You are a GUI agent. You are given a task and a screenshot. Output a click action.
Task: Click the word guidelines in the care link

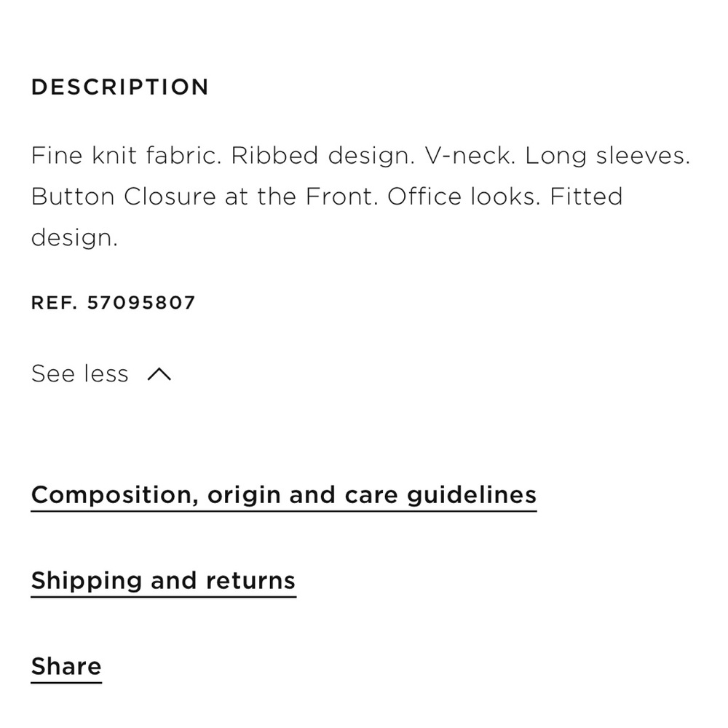(471, 495)
